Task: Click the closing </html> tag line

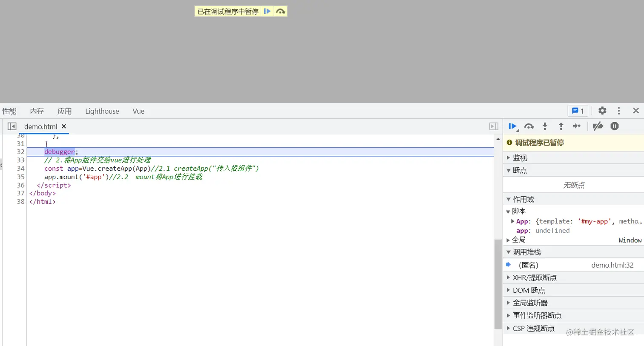Action: coord(43,202)
